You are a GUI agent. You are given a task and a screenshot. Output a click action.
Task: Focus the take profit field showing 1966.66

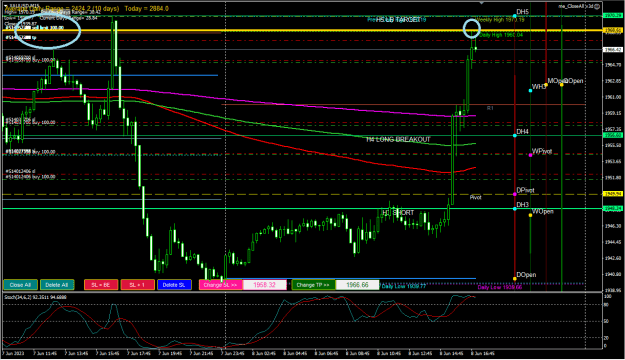(358, 285)
